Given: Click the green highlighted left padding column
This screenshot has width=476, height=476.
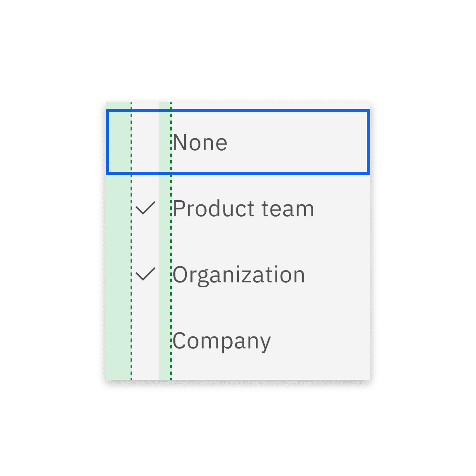Looking at the screenshot, I should pos(118,248).
